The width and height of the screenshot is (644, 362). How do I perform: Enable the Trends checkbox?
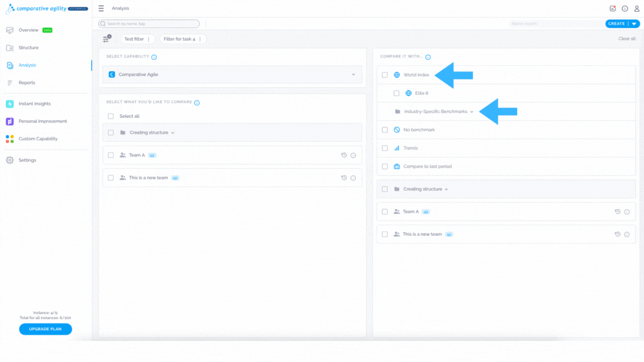coord(385,148)
